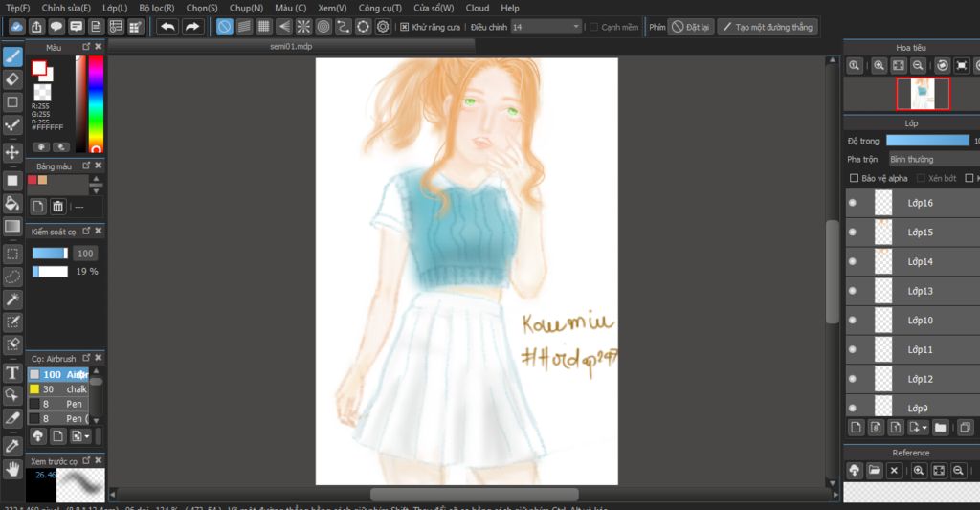
Task: Pop out the Màu color panel
Action: [x=86, y=47]
